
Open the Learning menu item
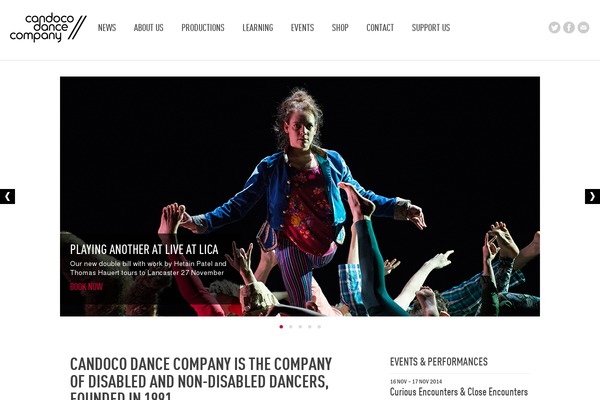pos(258,28)
